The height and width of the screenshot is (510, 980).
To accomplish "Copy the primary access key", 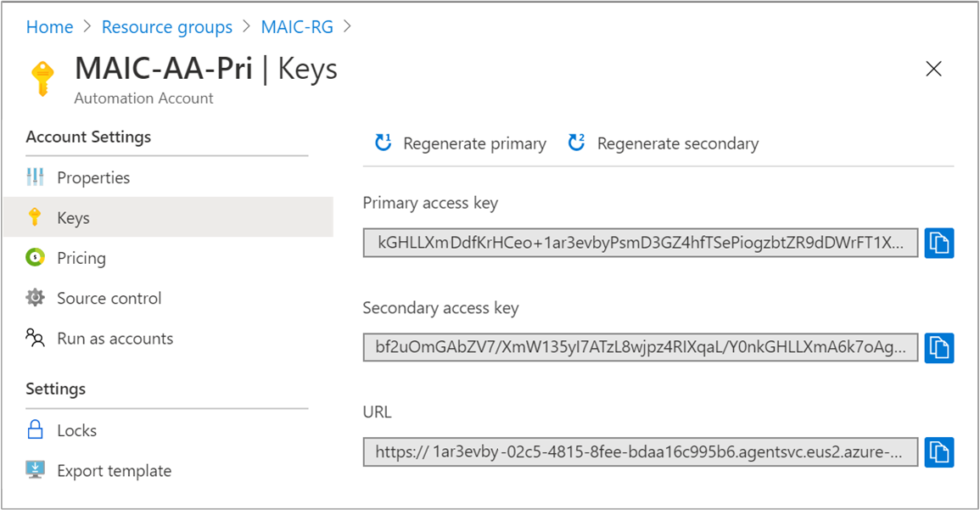I will (939, 244).
